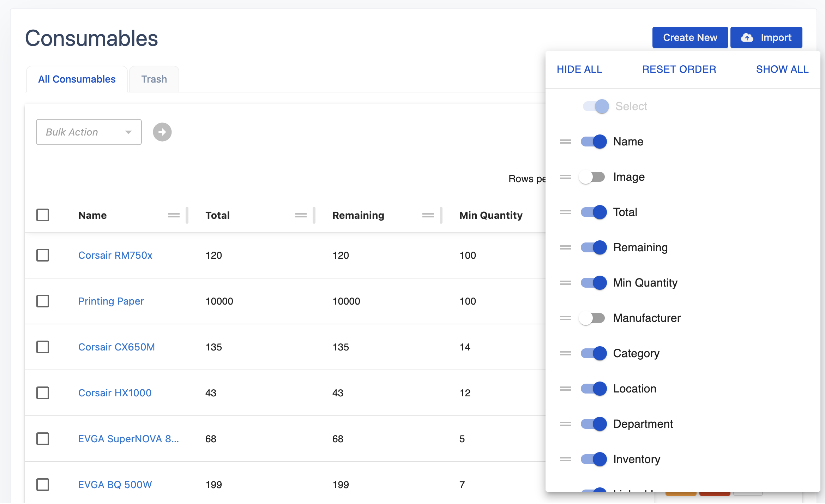
Task: Click the Import button
Action: (766, 37)
